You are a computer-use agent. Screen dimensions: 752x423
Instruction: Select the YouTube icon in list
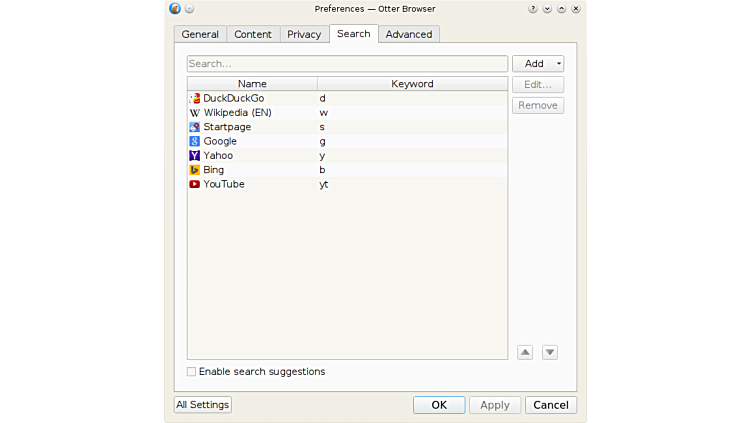click(195, 184)
